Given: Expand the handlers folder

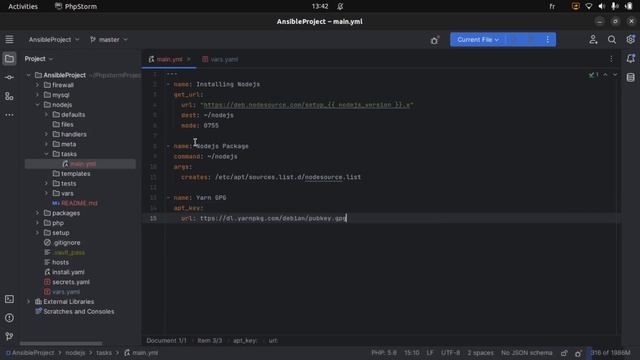Looking at the screenshot, I should [47, 134].
